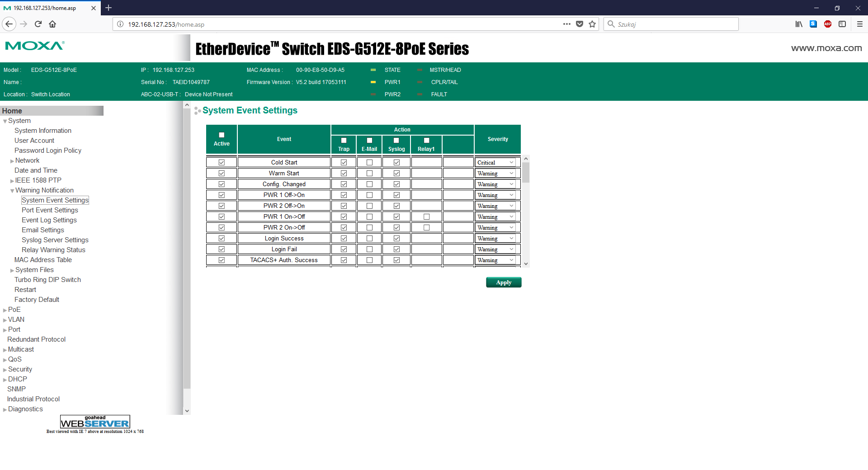Open the Severity dropdown for Cold Start
The width and height of the screenshot is (868, 470).
tap(495, 162)
